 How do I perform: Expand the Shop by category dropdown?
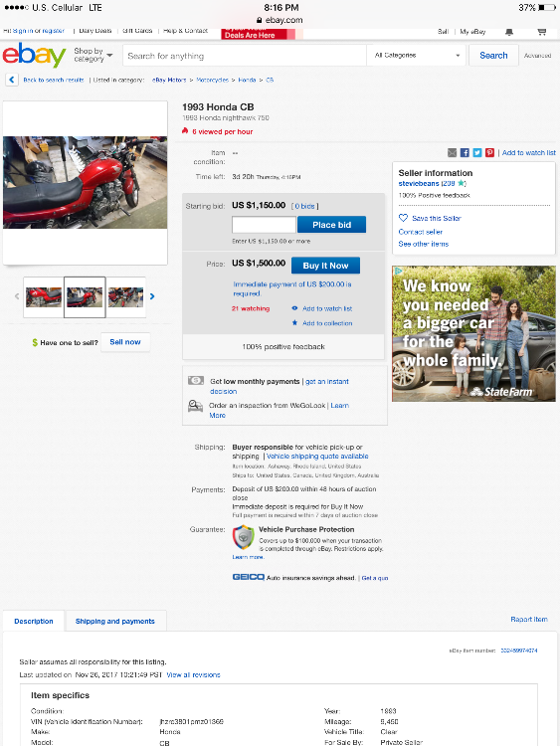click(x=93, y=55)
